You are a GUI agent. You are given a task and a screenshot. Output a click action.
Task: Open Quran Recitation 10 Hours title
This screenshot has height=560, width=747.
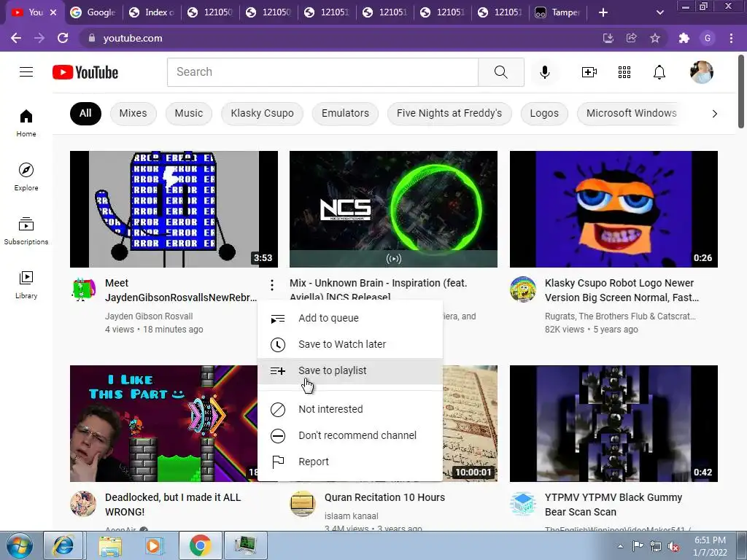[x=384, y=497]
